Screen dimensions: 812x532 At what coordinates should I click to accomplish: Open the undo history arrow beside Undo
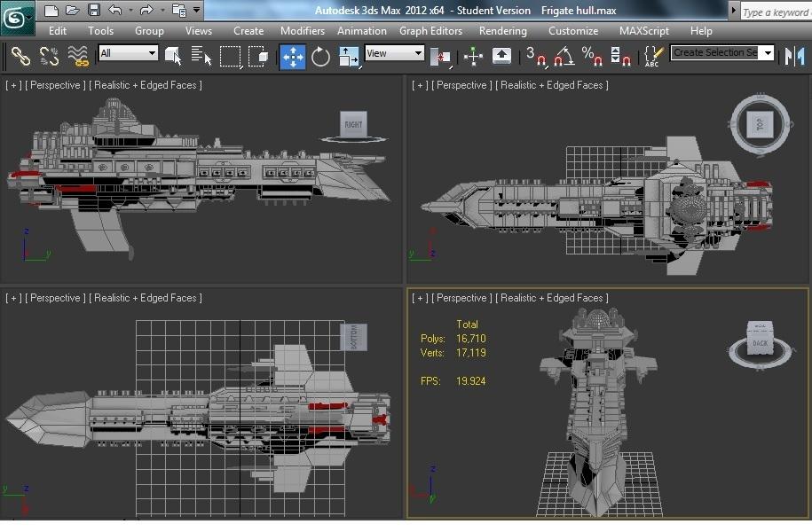point(130,11)
